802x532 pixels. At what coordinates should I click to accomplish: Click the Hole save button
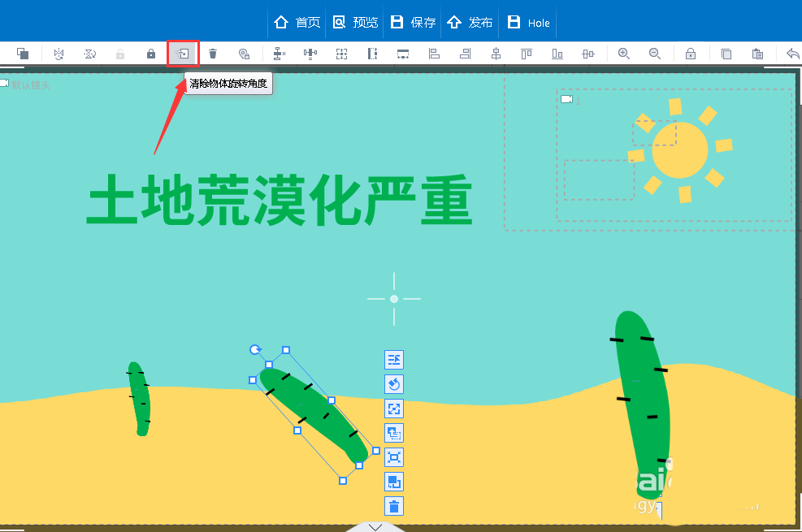[528, 23]
